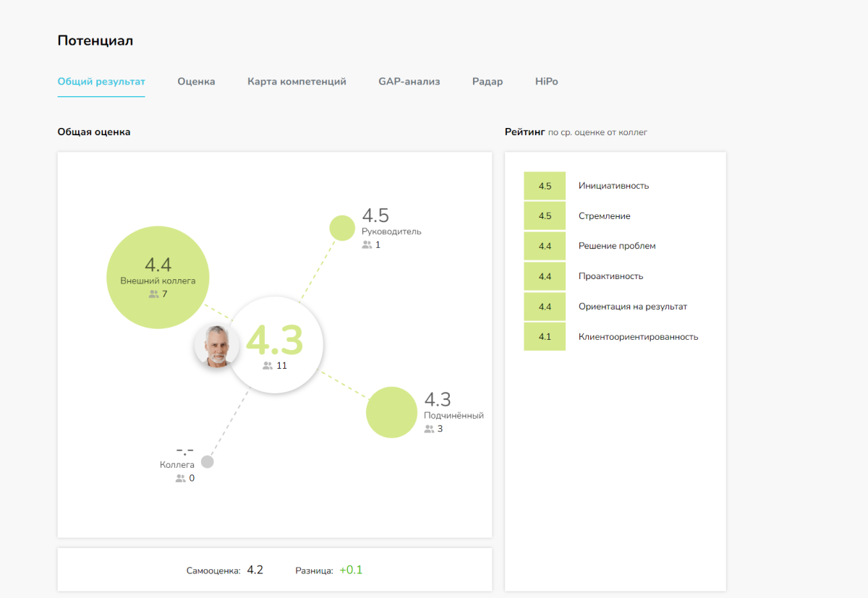Select the Решение проблем rating row

tap(616, 246)
